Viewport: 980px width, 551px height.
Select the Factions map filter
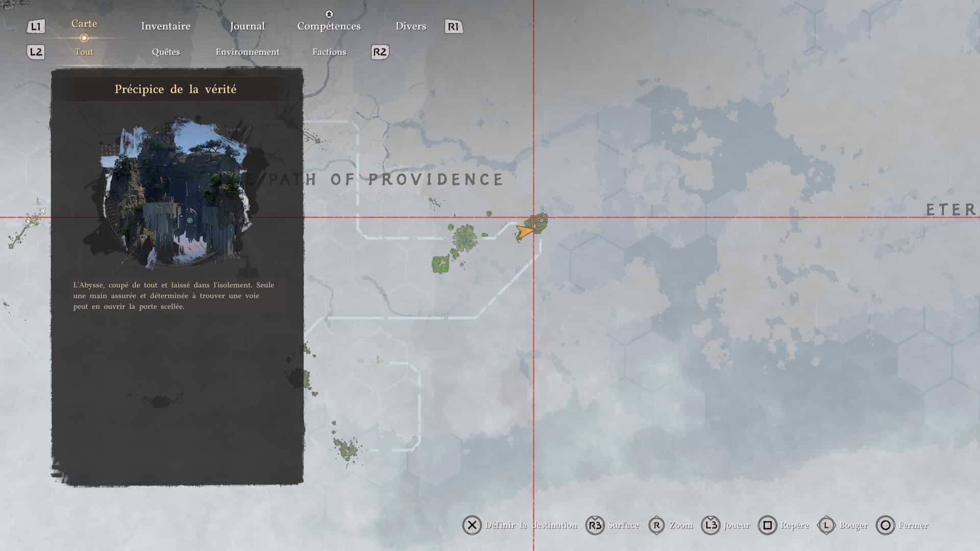329,52
